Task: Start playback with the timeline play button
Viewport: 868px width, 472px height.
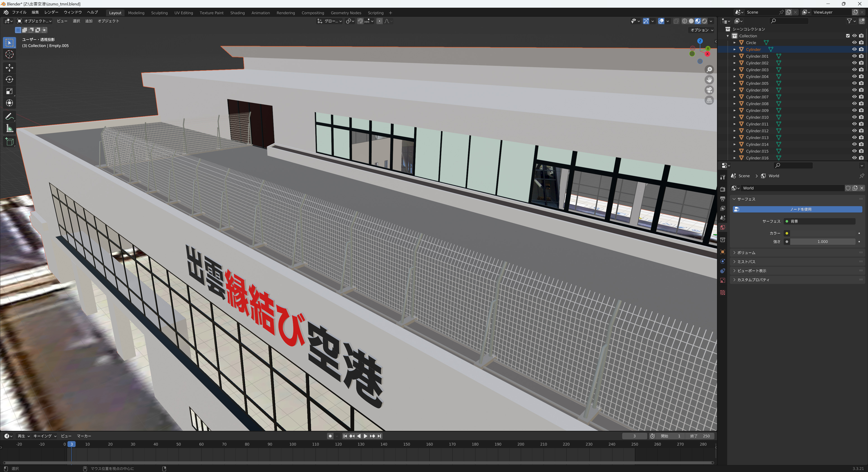Action: [x=365, y=436]
